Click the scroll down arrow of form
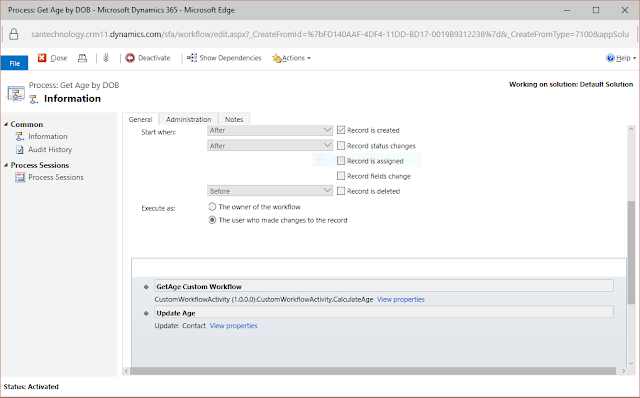Screen dimensions: 640x398 click(631, 363)
